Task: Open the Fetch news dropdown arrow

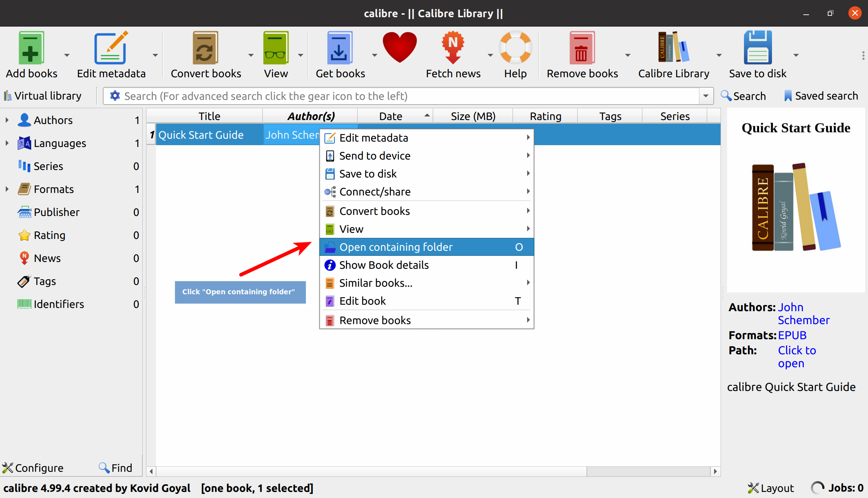Action: [490, 55]
